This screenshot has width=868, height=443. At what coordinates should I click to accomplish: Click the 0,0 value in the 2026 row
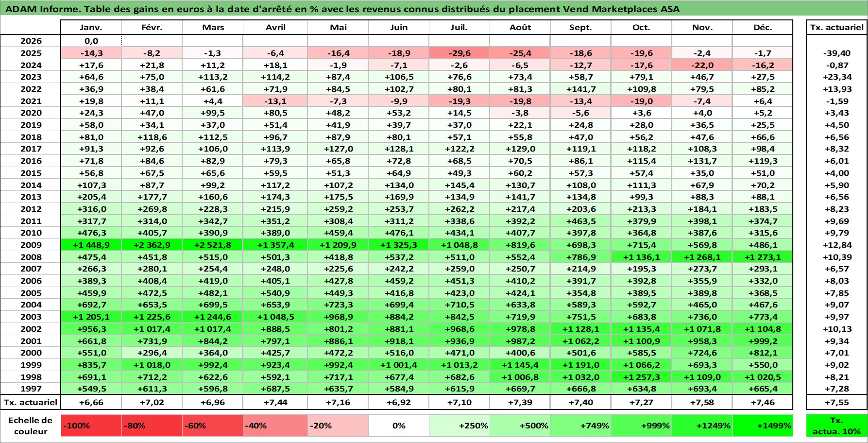(91, 41)
